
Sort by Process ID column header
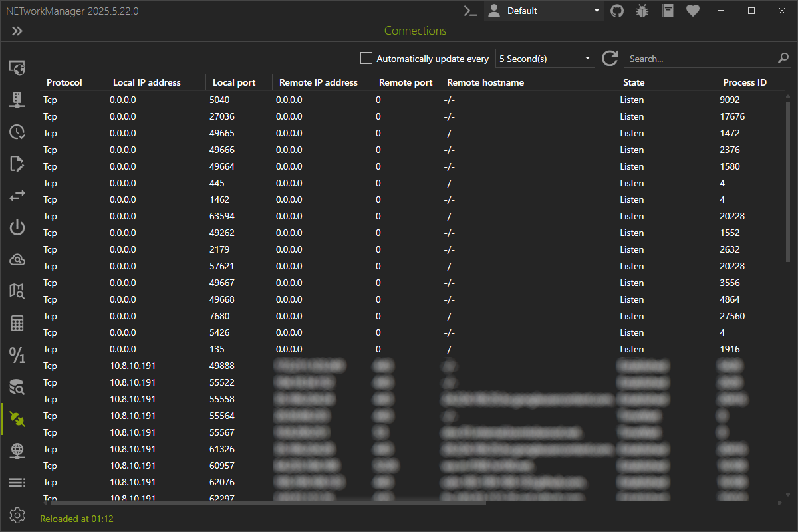tap(744, 82)
